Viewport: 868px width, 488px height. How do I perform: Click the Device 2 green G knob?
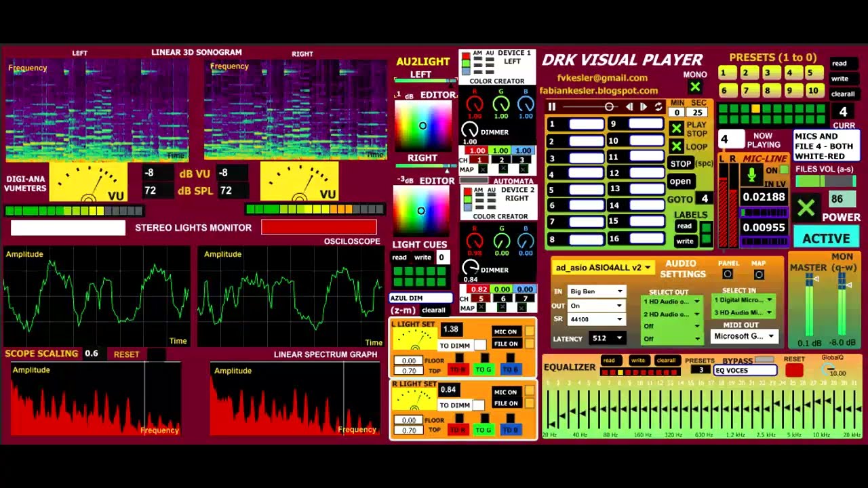[x=501, y=240]
